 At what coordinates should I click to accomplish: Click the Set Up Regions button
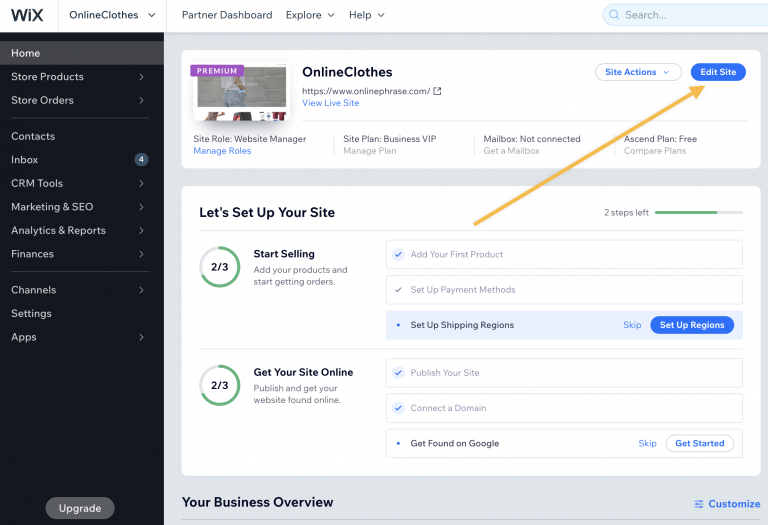(692, 325)
